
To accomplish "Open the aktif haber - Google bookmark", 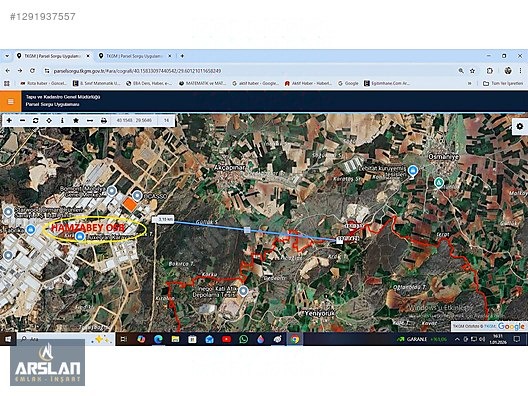I will pyautogui.click(x=256, y=83).
